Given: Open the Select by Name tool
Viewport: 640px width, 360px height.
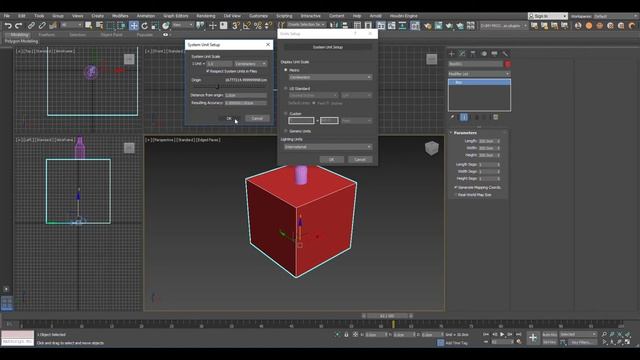Looking at the screenshot, I should (x=99, y=26).
